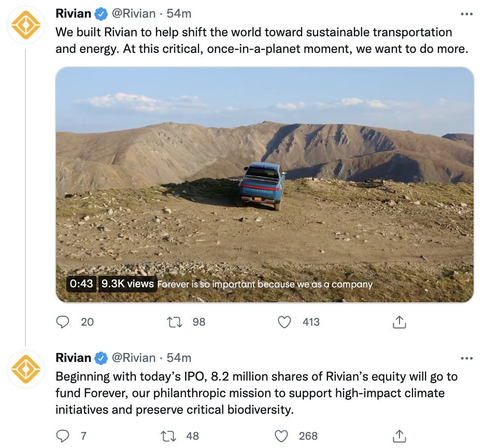Click the verified badge on first tweet

coord(101,14)
